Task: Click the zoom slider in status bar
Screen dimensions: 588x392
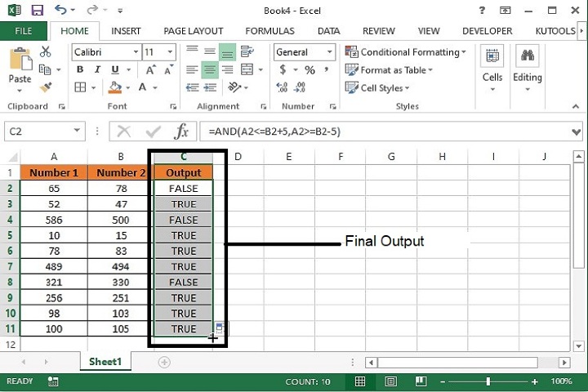Action: tap(488, 381)
